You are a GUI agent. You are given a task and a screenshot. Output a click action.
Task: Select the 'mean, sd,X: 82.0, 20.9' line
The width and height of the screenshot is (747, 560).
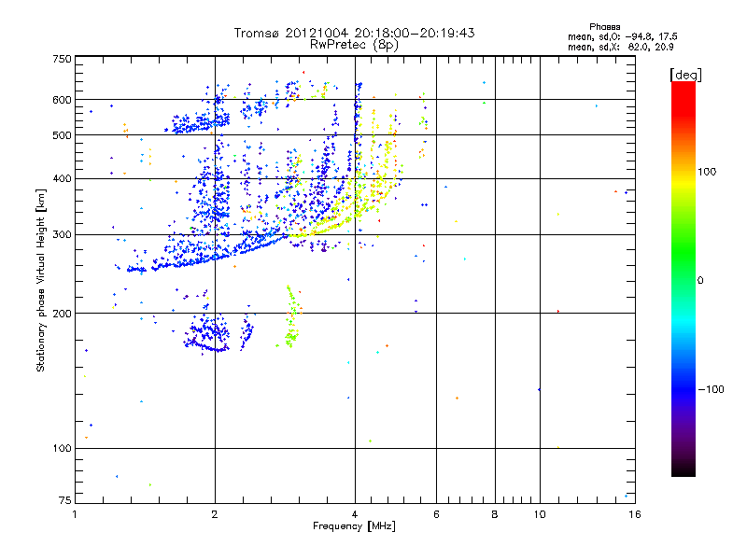(x=620, y=47)
